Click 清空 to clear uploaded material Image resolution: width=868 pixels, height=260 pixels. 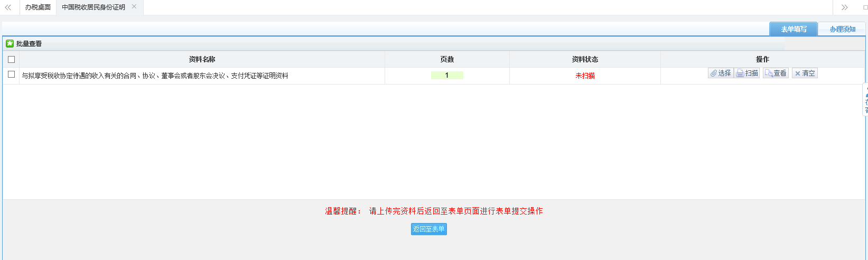point(805,73)
